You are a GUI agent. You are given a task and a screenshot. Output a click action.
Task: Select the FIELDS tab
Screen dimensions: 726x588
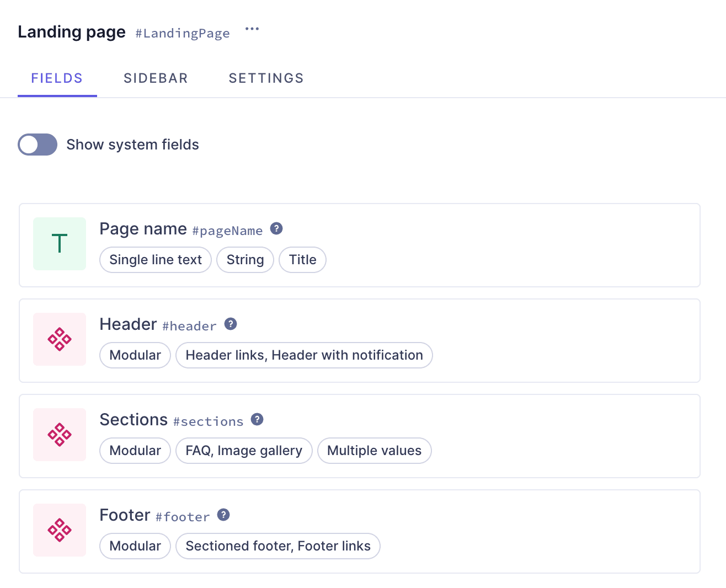pyautogui.click(x=57, y=78)
